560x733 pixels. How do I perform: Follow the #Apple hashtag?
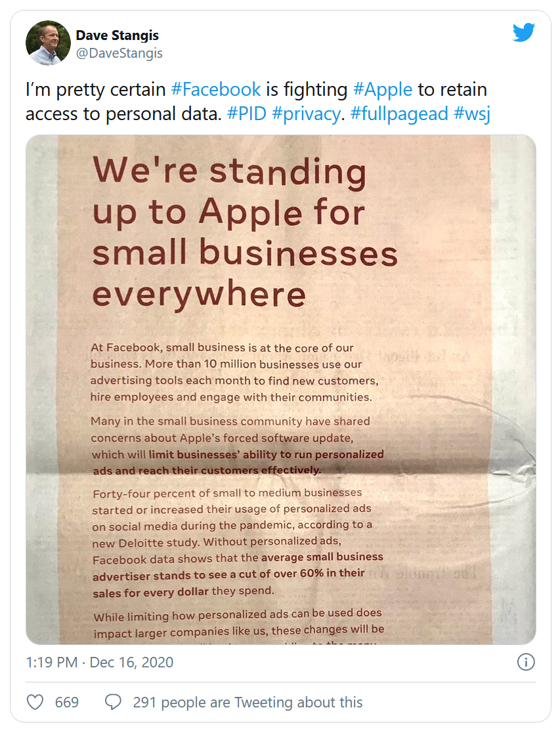(383, 89)
